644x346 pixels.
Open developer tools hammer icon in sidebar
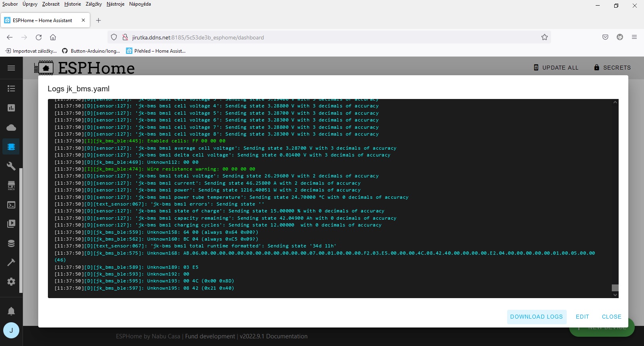point(11,262)
